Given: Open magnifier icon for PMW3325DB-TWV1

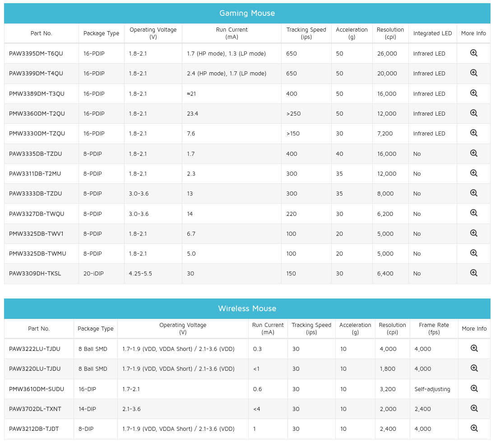Looking at the screenshot, I should [x=473, y=233].
